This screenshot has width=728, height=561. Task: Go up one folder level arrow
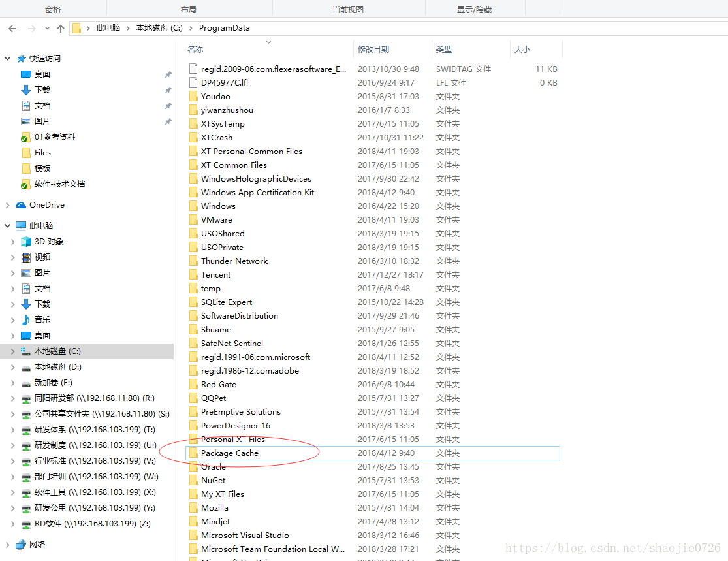(60, 28)
